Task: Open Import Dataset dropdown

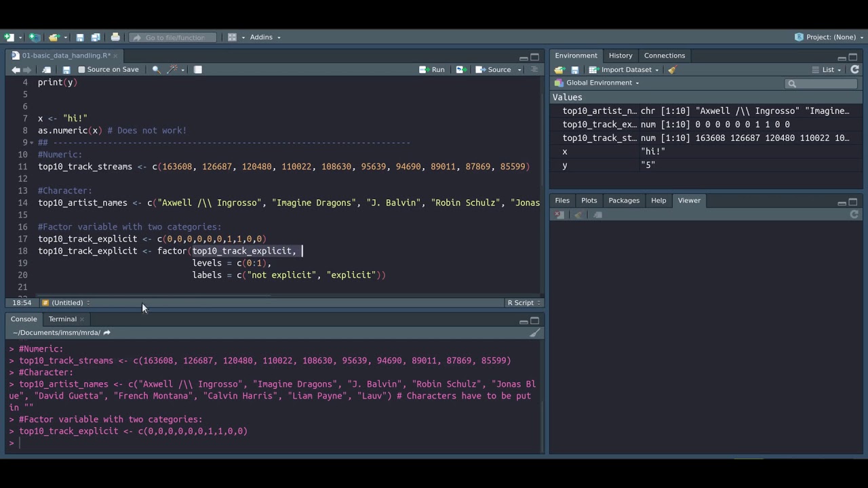Action: (x=624, y=70)
